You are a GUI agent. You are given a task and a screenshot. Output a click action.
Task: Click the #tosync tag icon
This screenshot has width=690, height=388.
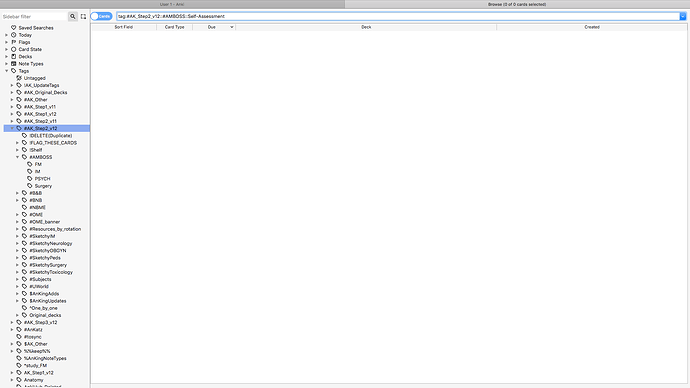point(19,337)
